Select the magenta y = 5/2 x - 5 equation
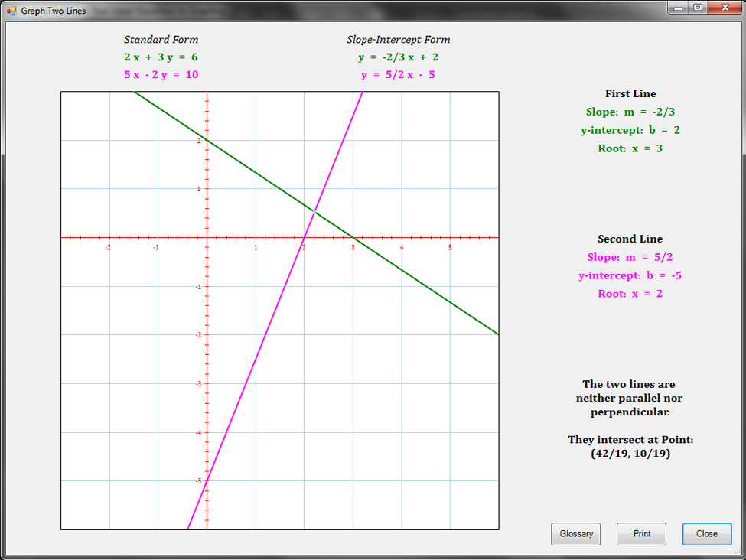 [x=398, y=75]
